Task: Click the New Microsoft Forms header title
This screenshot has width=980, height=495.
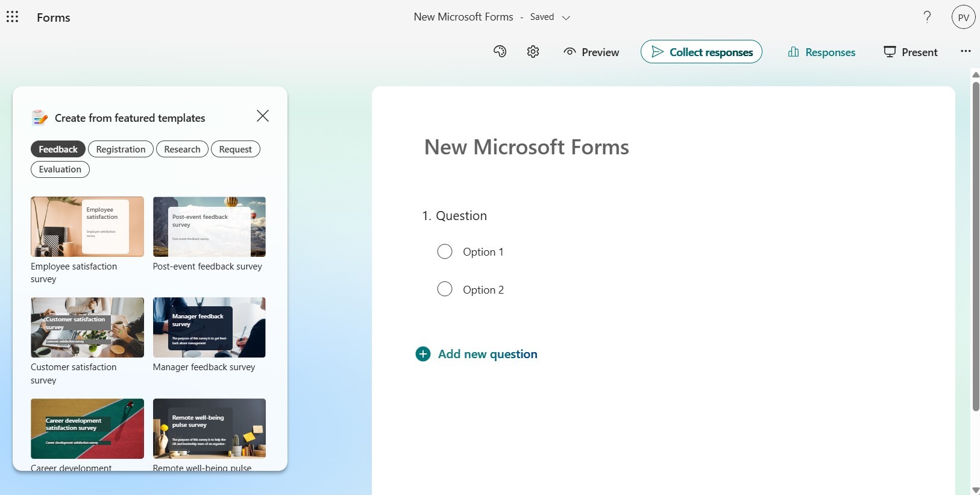Action: click(463, 17)
